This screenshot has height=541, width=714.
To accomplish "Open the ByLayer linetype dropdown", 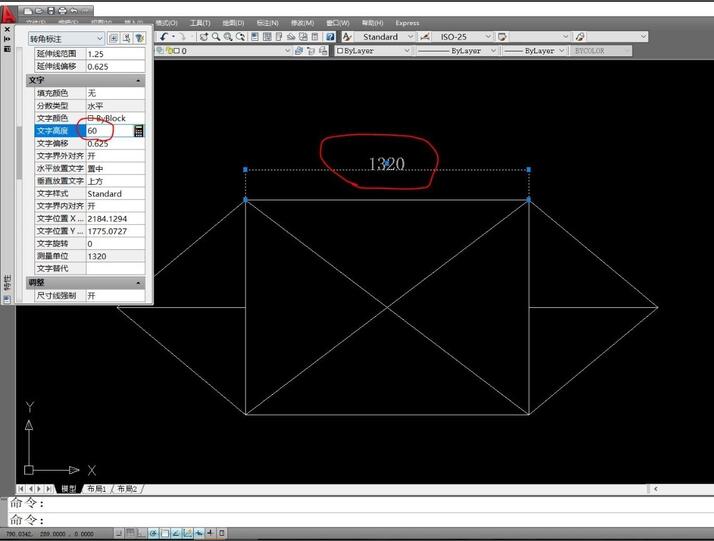I will 456,51.
